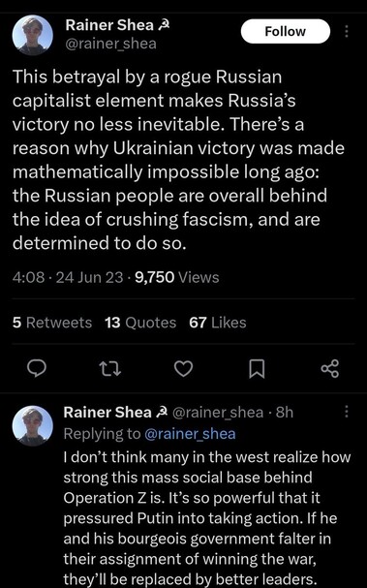The height and width of the screenshot is (588, 367).
Task: Bookmark this tweet
Action: [258, 369]
